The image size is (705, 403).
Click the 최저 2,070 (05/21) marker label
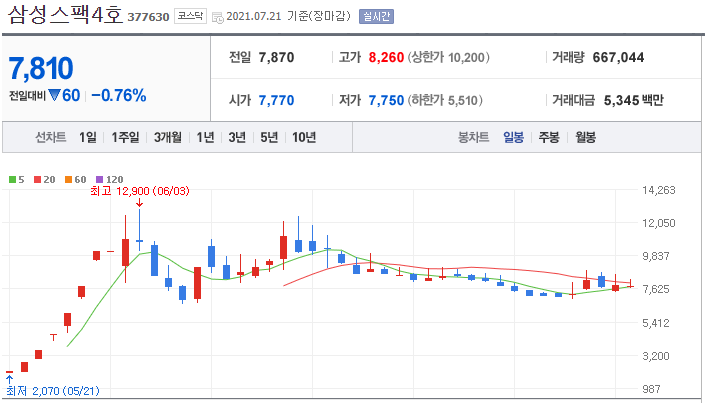point(53,391)
